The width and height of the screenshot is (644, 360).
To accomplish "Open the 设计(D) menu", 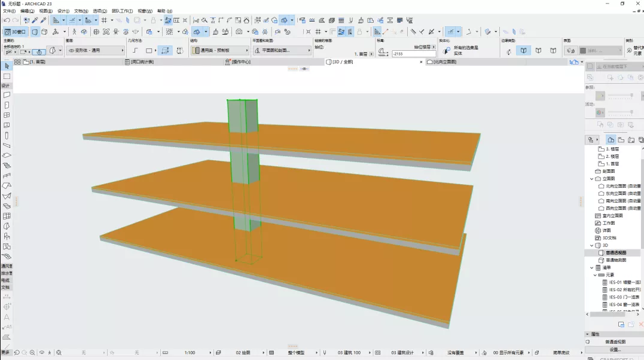I will (x=63, y=11).
